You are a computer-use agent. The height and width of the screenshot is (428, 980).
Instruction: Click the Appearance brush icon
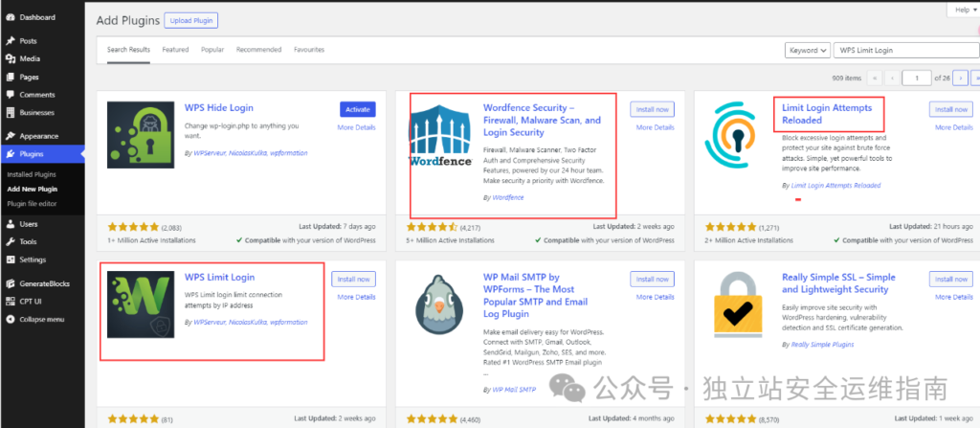(x=10, y=136)
